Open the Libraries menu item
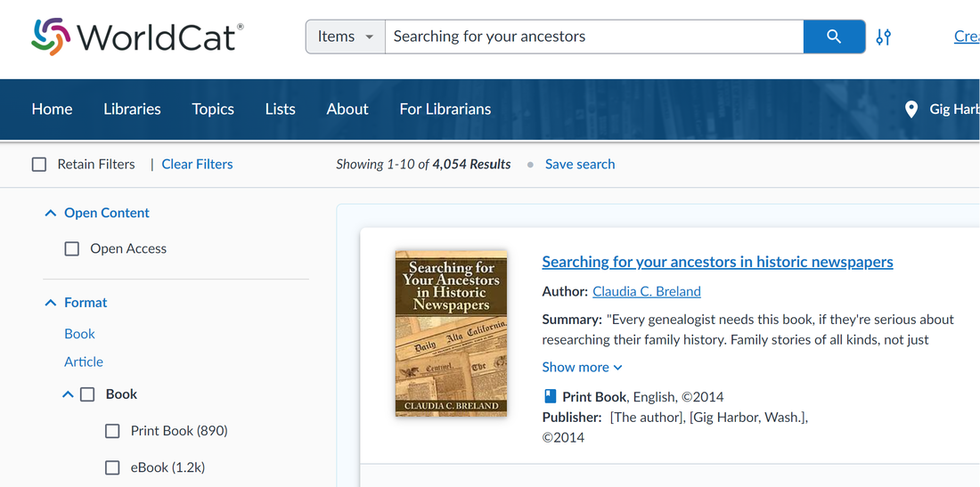Image resolution: width=980 pixels, height=487 pixels. pyautogui.click(x=132, y=110)
